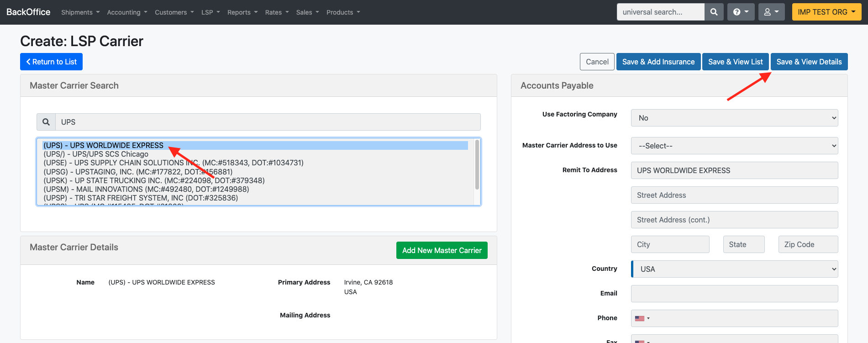Viewport: 868px width, 343px height.
Task: Expand the Reports menu
Action: [242, 12]
